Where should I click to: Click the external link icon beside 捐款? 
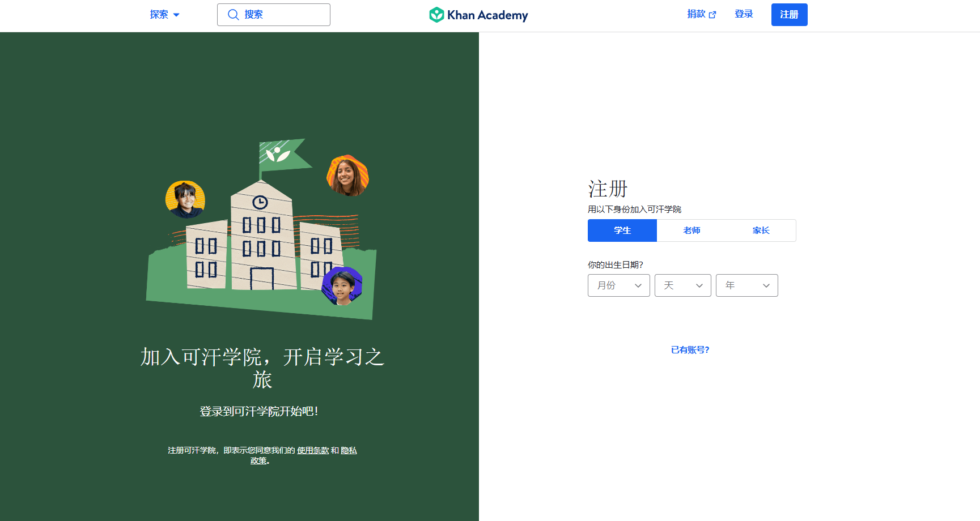coord(712,15)
